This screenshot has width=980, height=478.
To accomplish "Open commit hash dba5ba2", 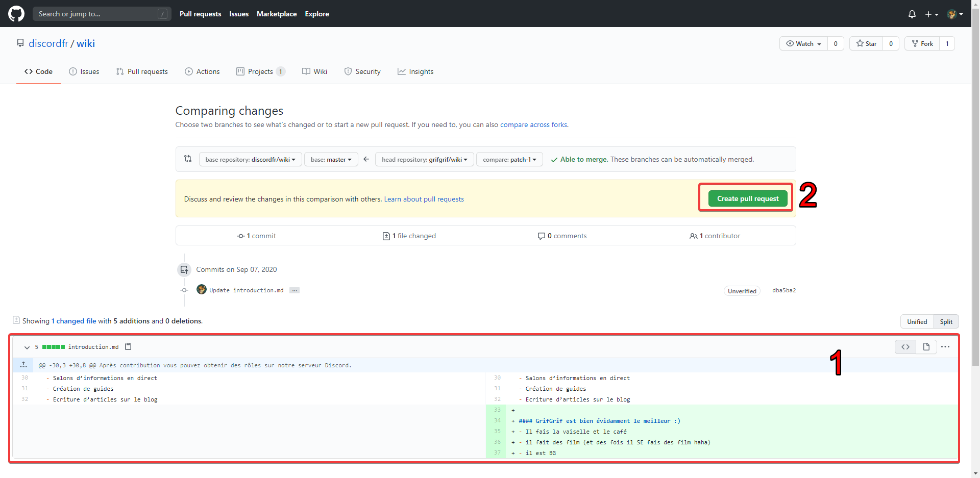I will pyautogui.click(x=784, y=290).
